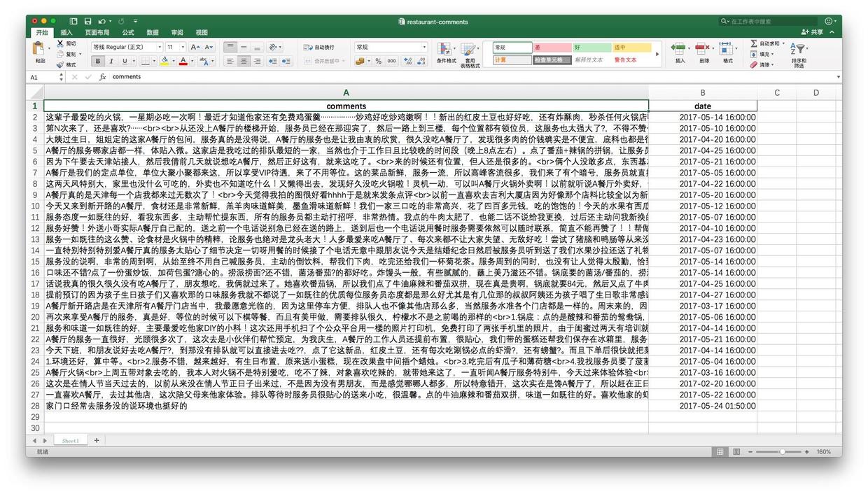Click the zoom slider in status bar

[x=781, y=452]
